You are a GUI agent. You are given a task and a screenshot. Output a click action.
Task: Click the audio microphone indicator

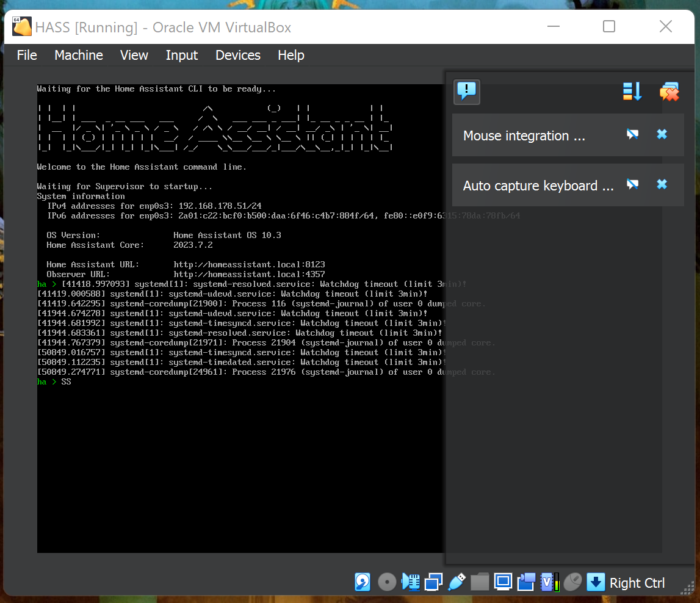coord(411,582)
